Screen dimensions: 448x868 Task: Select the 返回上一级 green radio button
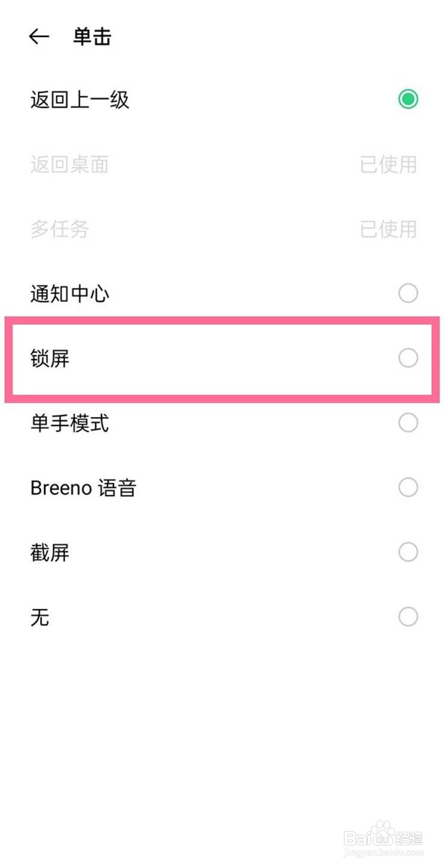tap(408, 99)
